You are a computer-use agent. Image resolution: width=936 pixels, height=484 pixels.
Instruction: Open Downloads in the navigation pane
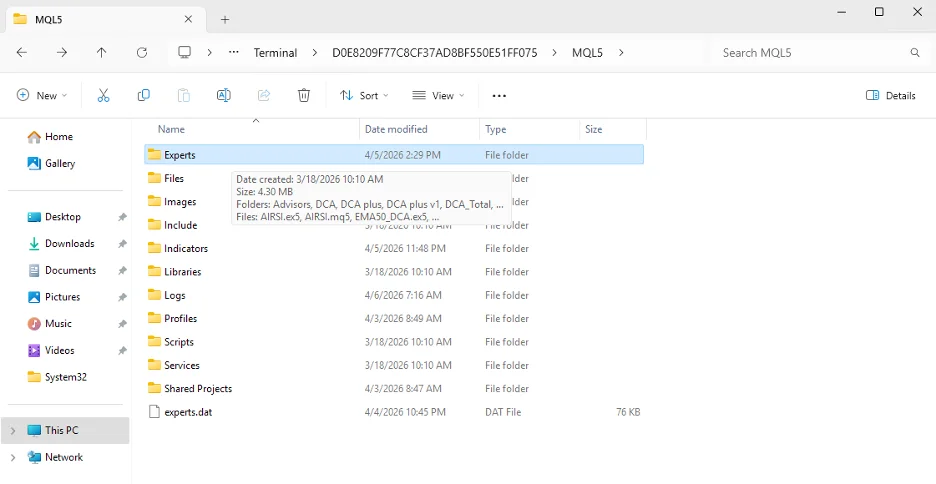pyautogui.click(x=69, y=243)
